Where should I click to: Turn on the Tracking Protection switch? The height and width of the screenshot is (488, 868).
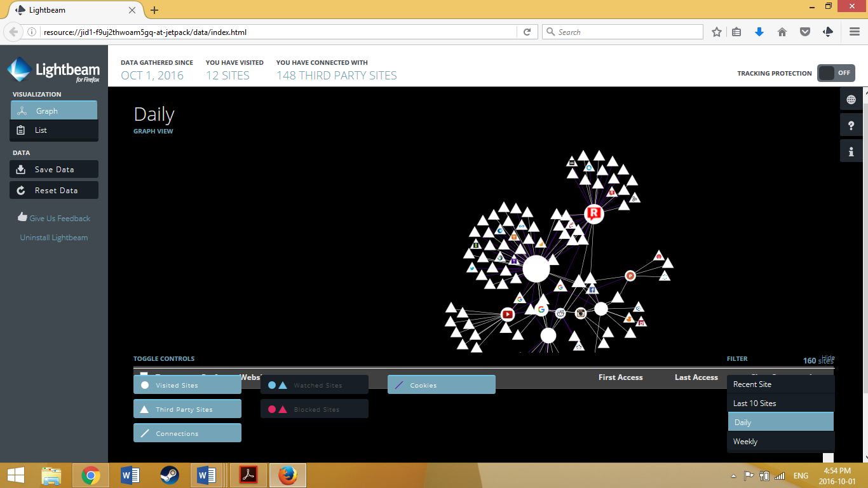point(836,73)
